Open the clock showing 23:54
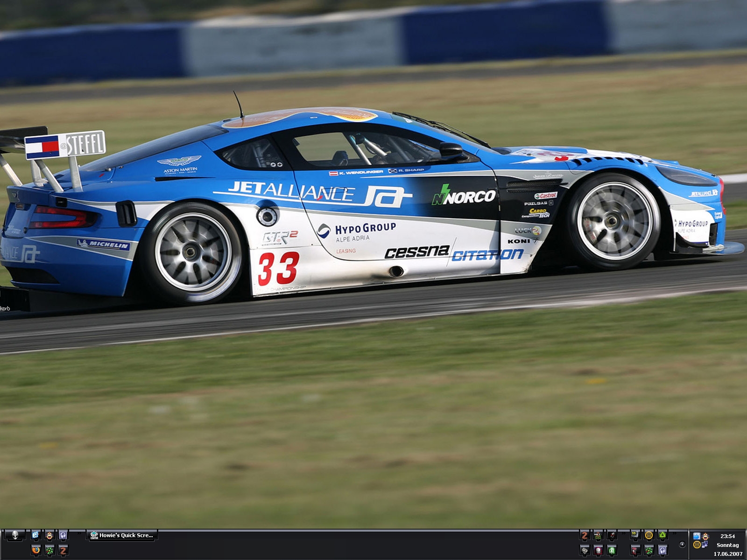This screenshot has height=560, width=747. click(x=727, y=536)
